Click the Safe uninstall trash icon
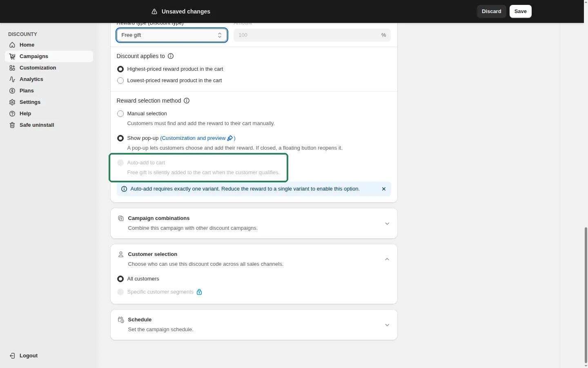 point(12,125)
